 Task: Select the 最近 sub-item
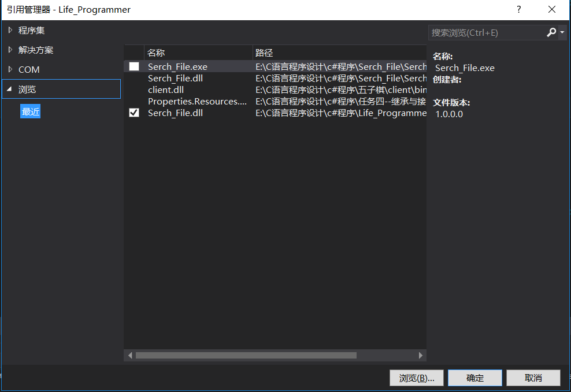coord(30,111)
